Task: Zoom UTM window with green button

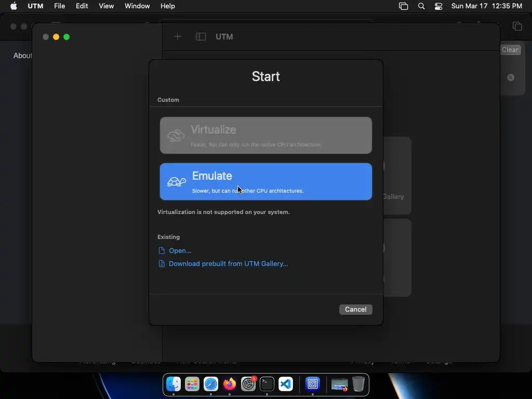Action: [x=66, y=37]
